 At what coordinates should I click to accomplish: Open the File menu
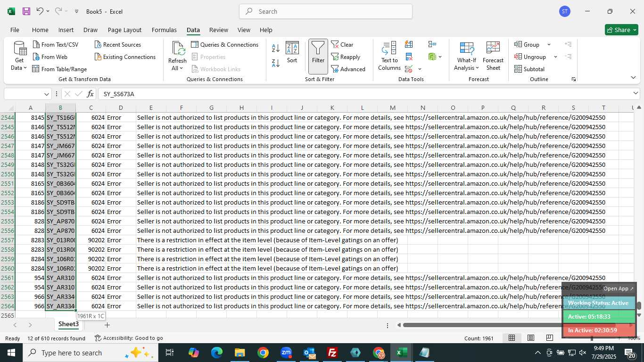[15, 30]
